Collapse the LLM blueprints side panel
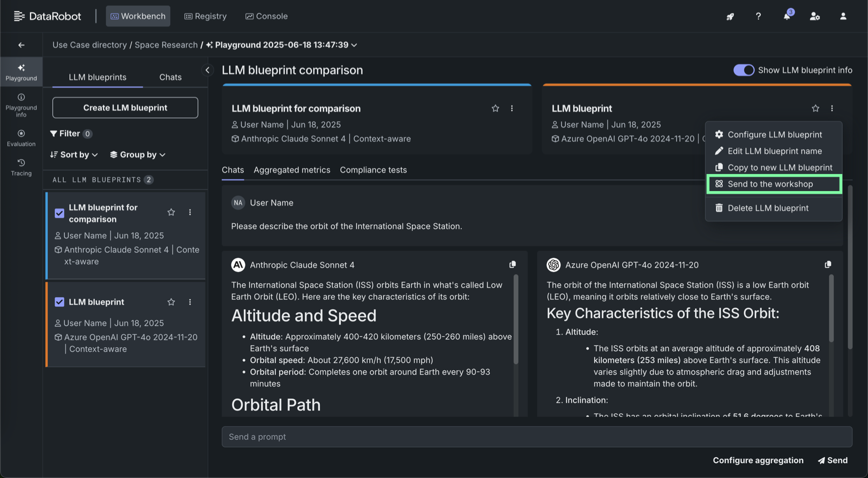 click(207, 70)
